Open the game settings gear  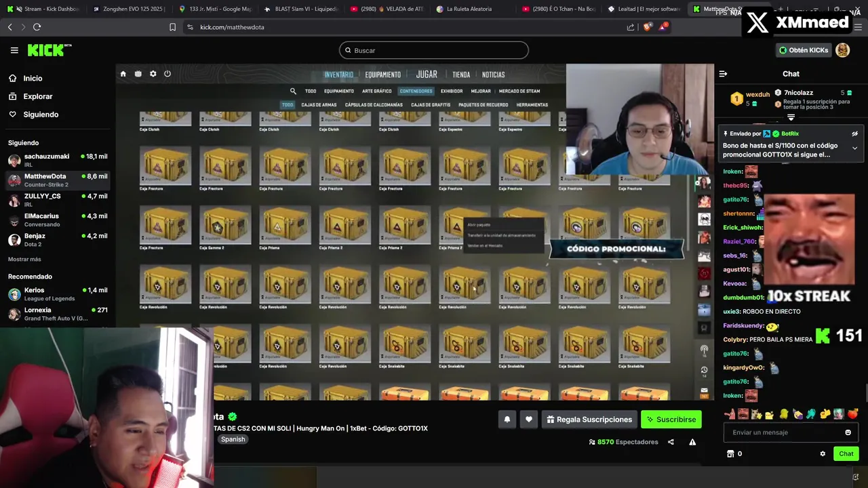pyautogui.click(x=153, y=74)
